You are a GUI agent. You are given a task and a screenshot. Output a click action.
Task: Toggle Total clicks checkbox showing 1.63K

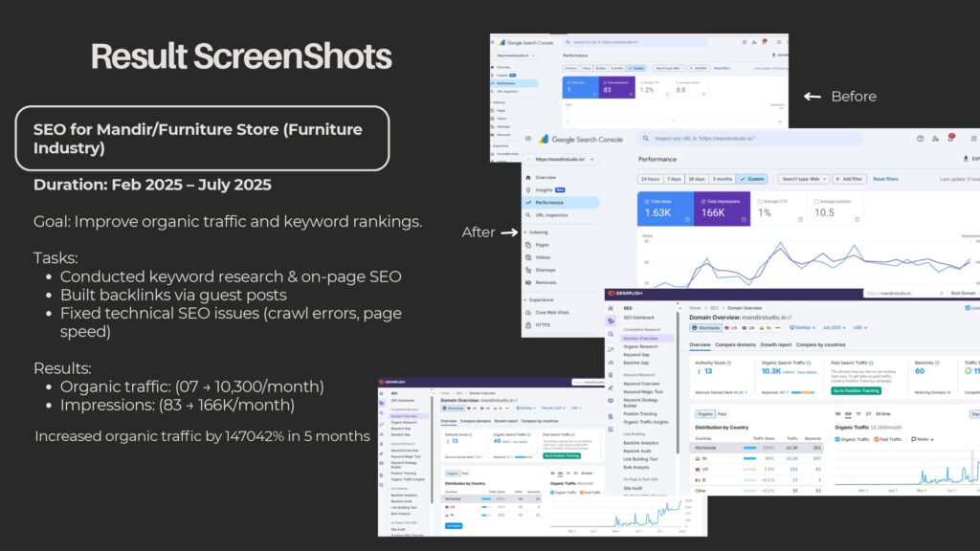645,201
